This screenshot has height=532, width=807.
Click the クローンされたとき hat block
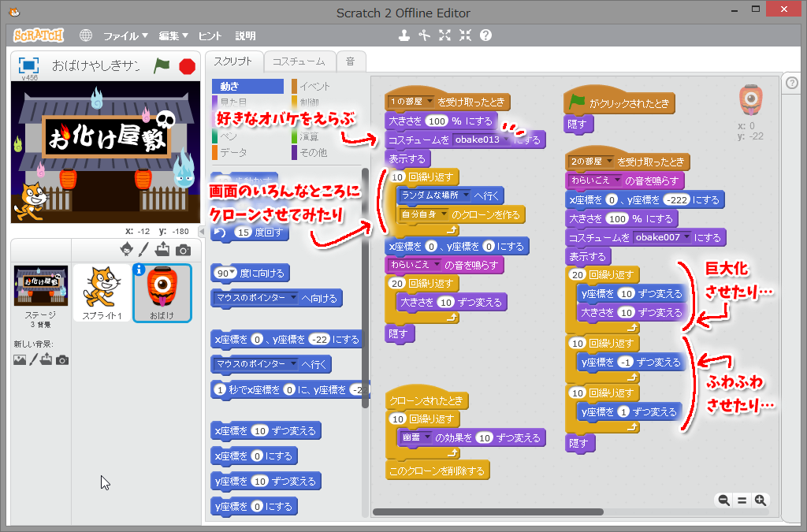[x=426, y=399]
